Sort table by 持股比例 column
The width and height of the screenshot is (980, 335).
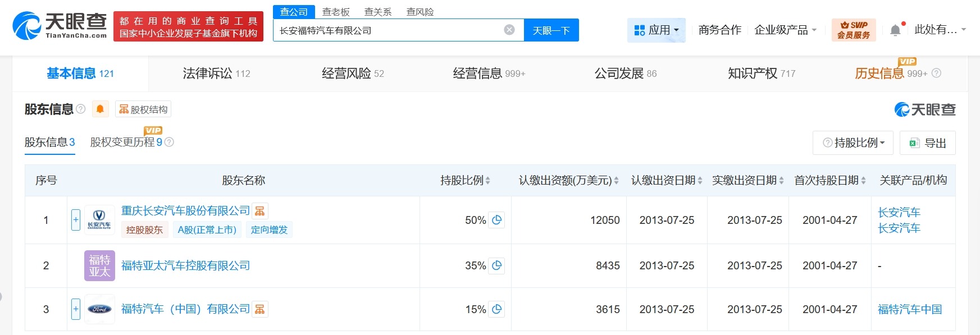click(465, 180)
